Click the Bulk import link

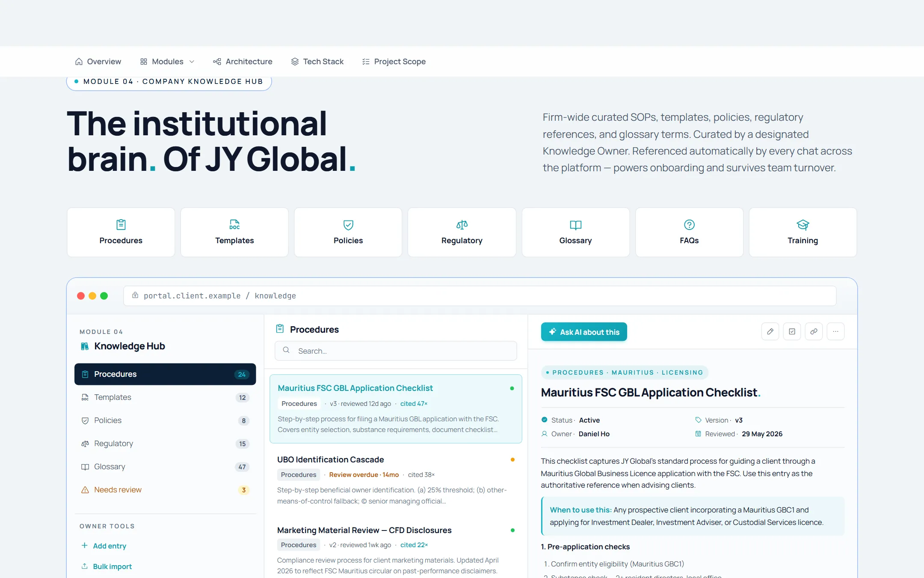112,566
